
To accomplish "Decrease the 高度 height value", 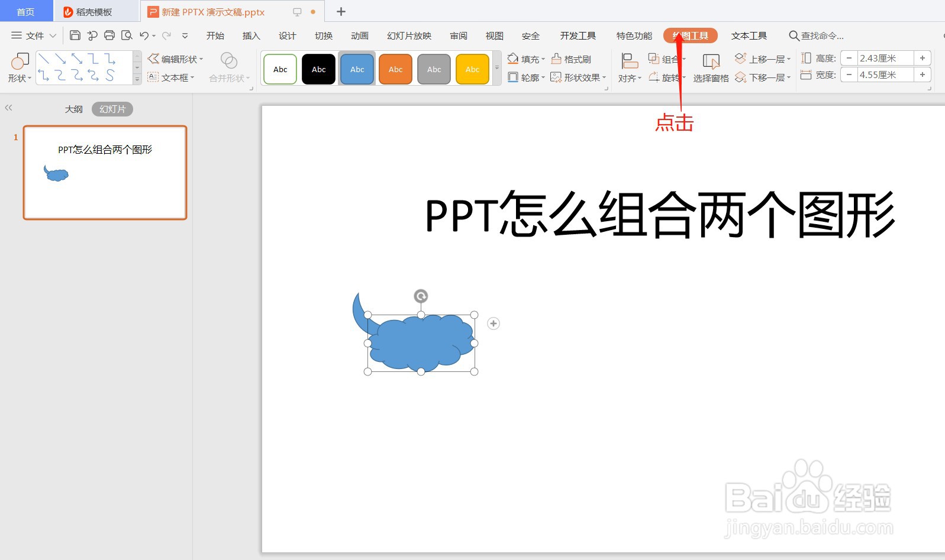I will [x=849, y=58].
